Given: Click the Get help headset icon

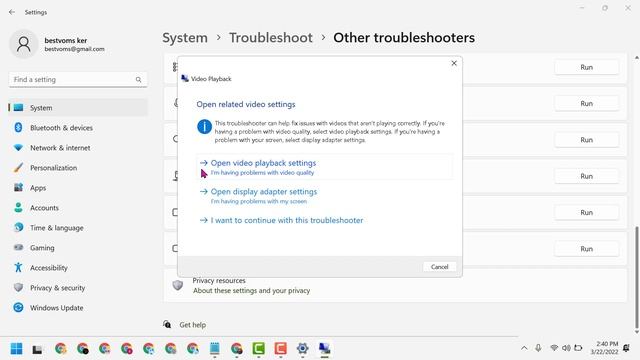Looking at the screenshot, I should point(167,324).
